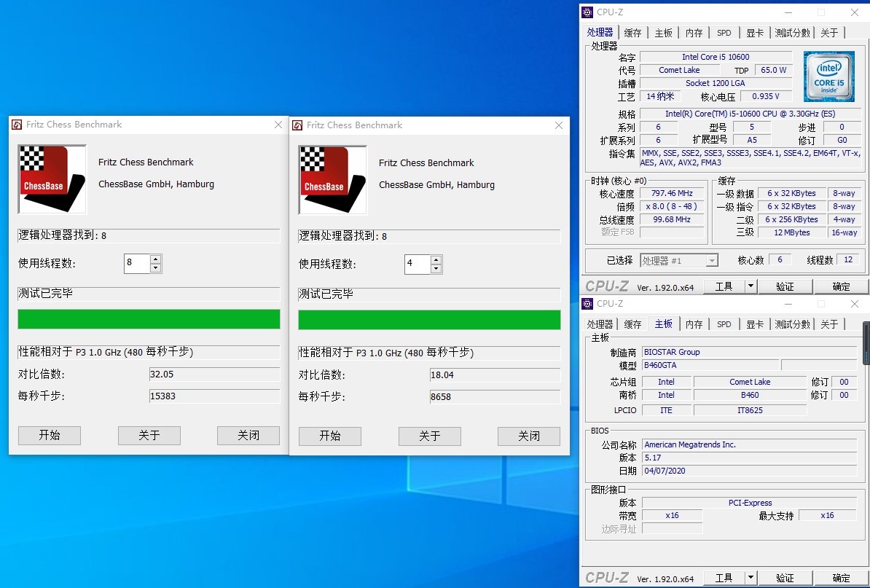Viewport: 870px width, 588px height.
Task: Click the green progress bar in left Fritz window
Action: (149, 319)
